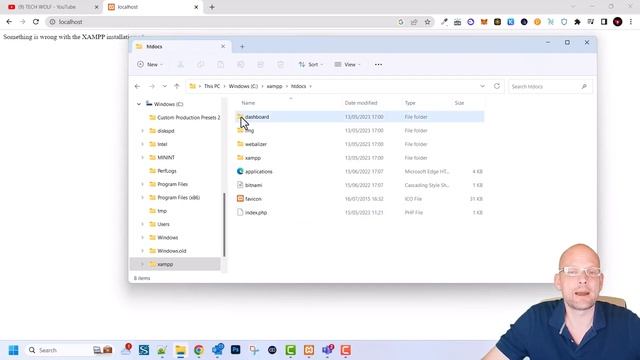Switch to the TECH WOLF YouTube tab
Viewport: 640px width, 360px height.
pyautogui.click(x=53, y=7)
